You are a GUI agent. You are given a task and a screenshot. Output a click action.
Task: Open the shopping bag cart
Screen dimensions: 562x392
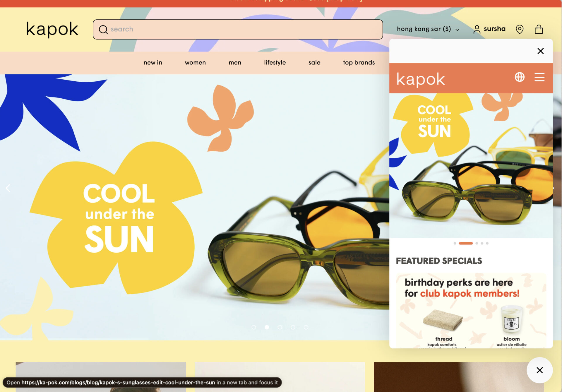point(539,29)
